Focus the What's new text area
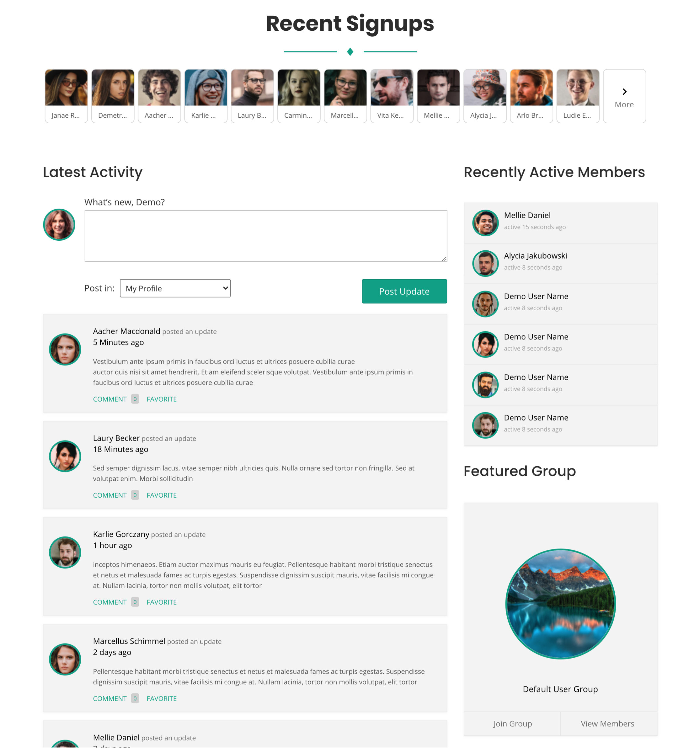Image resolution: width=700 pixels, height=748 pixels. click(x=265, y=236)
